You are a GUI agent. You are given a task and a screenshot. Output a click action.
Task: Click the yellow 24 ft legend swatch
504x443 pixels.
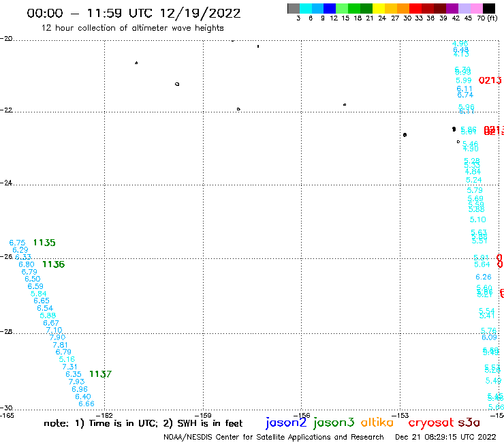[379, 8]
